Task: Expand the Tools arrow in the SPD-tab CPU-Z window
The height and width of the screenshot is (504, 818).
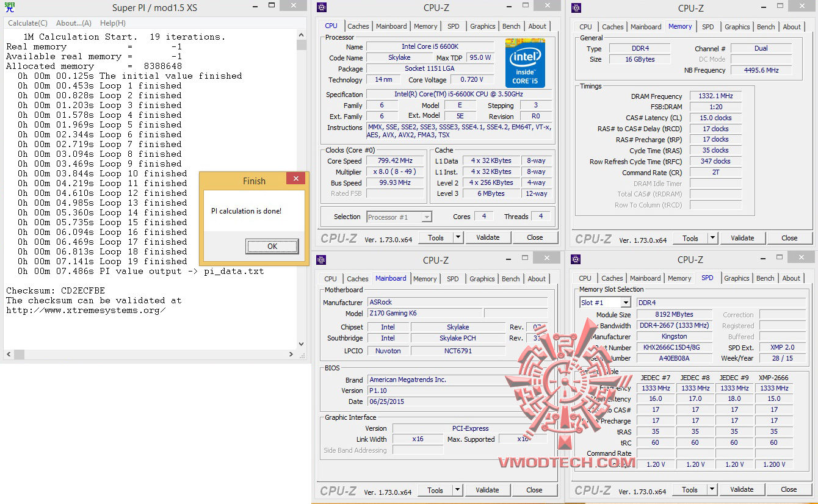Action: [x=712, y=489]
